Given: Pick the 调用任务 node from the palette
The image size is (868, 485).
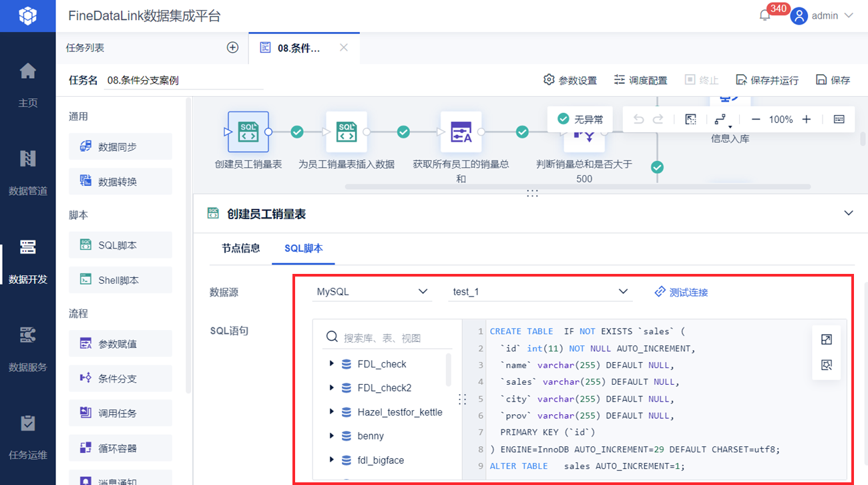Looking at the screenshot, I should [120, 414].
